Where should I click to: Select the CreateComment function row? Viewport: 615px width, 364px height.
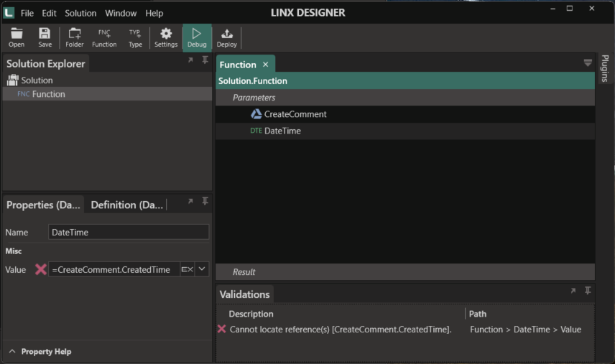click(405, 114)
